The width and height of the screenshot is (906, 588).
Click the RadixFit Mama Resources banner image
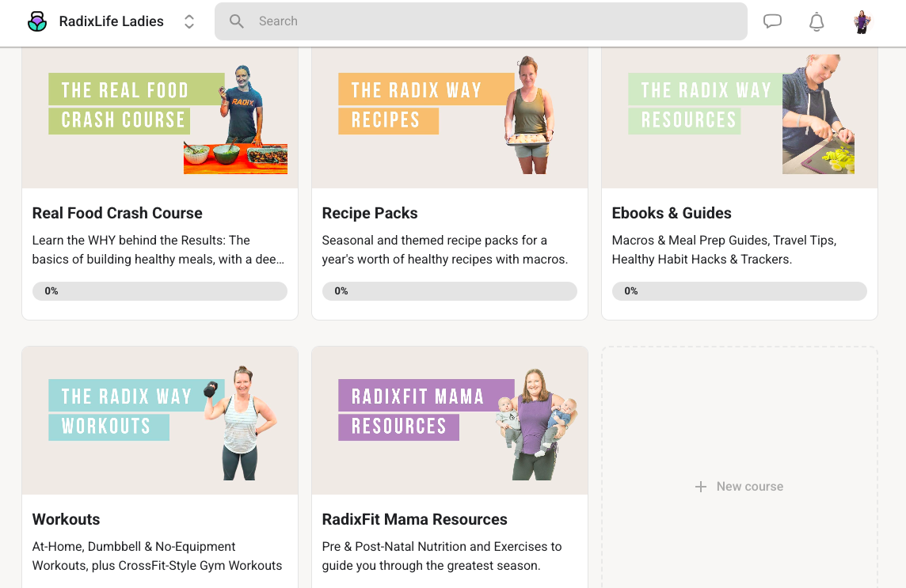coord(450,420)
